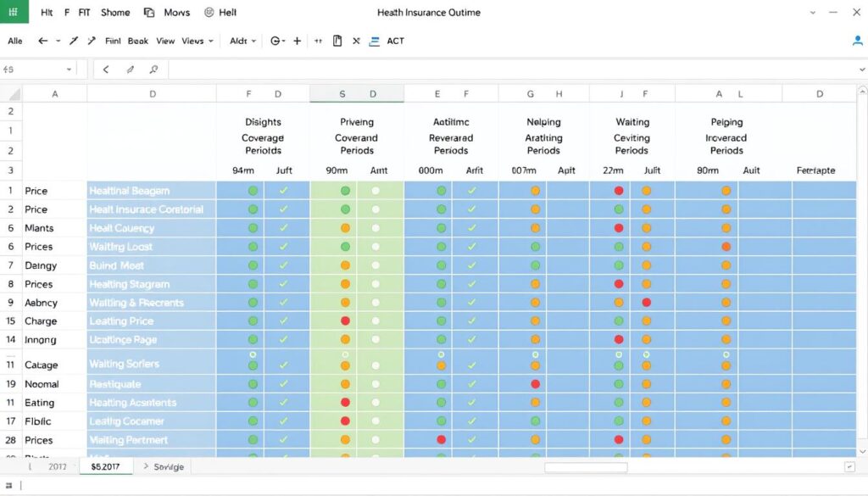Click the plus icon in the toolbar

click(298, 41)
